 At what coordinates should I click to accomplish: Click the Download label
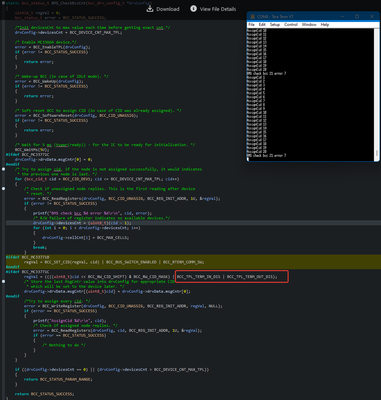click(168, 9)
